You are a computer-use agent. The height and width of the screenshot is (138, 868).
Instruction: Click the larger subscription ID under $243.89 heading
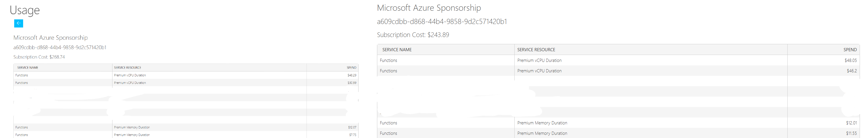click(442, 22)
